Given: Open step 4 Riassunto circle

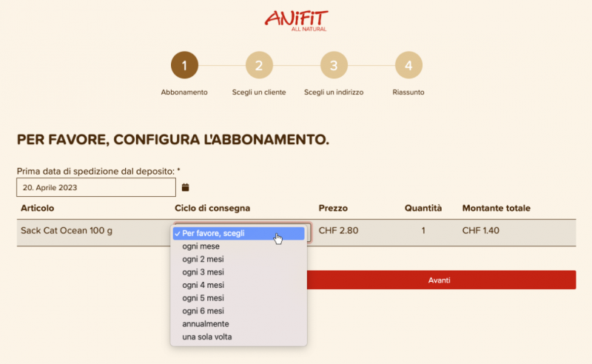Looking at the screenshot, I should [x=408, y=65].
